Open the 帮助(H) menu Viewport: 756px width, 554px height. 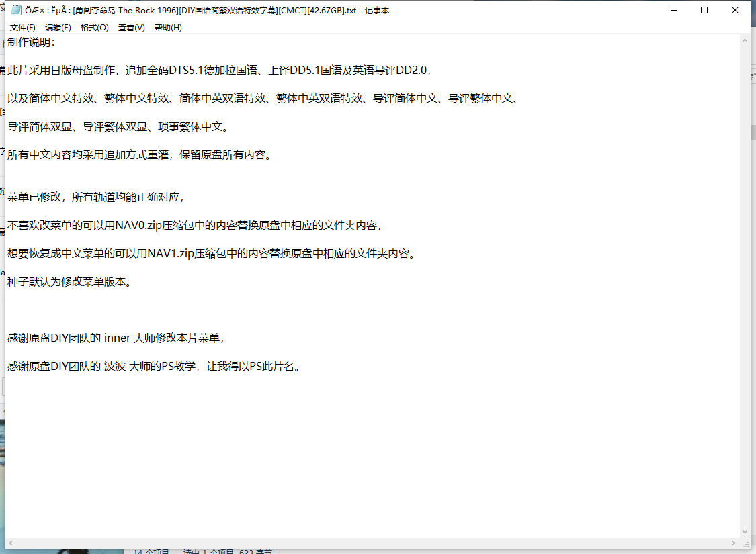pyautogui.click(x=168, y=28)
